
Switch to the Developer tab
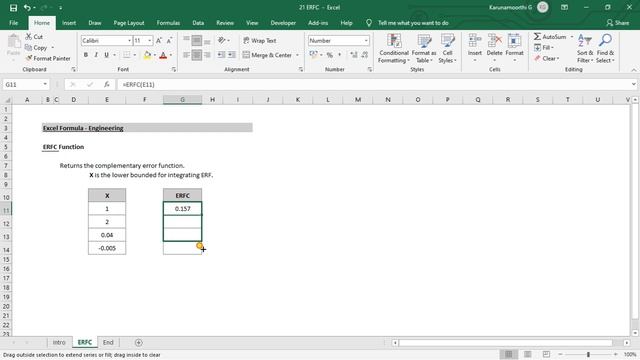tap(283, 23)
